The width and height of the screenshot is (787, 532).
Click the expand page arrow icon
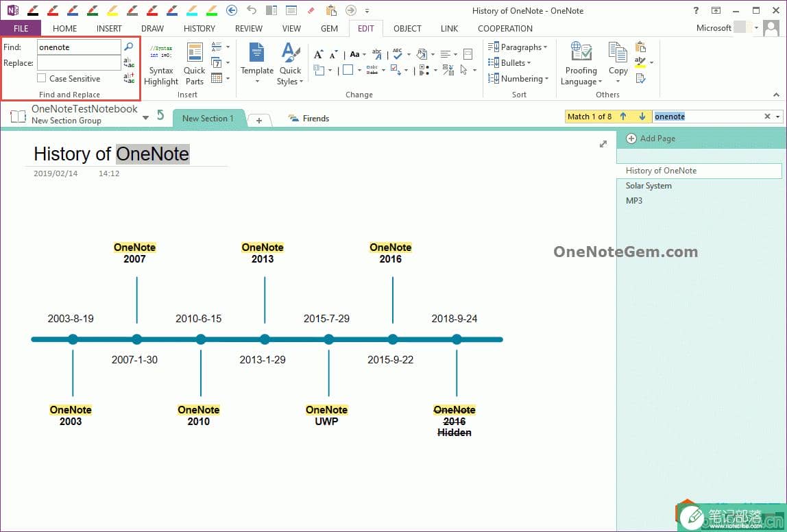point(603,144)
